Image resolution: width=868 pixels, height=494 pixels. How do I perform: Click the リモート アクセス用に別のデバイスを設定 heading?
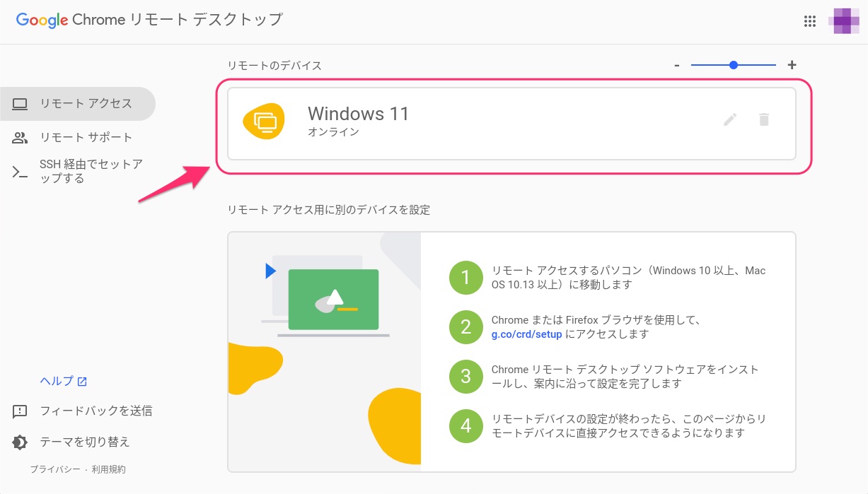328,209
